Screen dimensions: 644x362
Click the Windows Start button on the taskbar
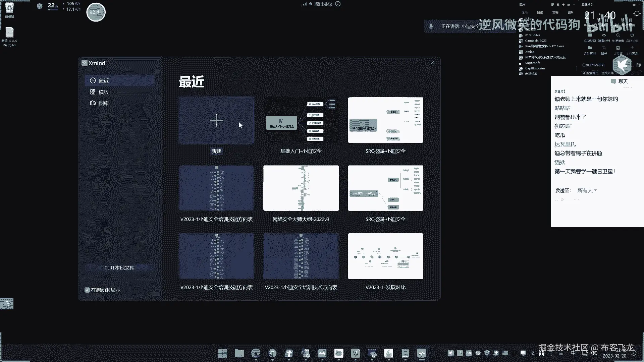click(x=222, y=353)
